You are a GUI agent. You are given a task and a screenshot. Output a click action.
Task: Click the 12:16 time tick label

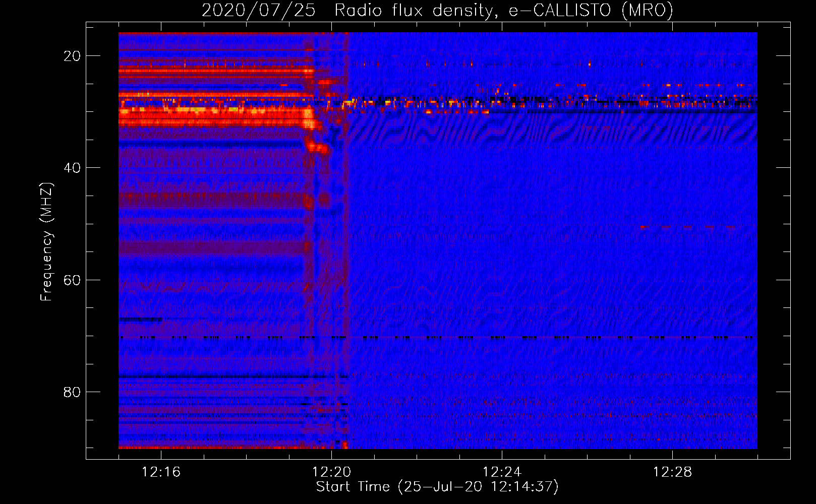(x=161, y=472)
